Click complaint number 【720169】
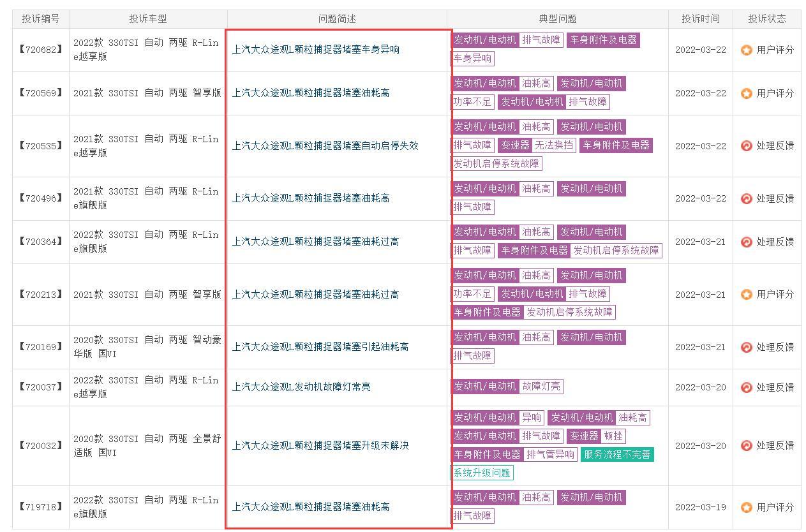806x532 pixels. [x=41, y=346]
